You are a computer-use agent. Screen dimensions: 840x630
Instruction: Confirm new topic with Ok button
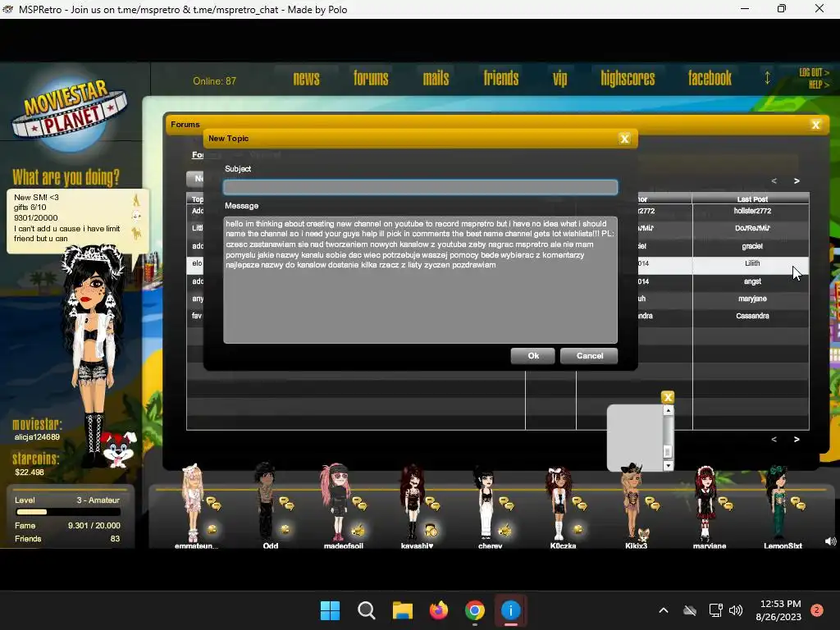[533, 356]
